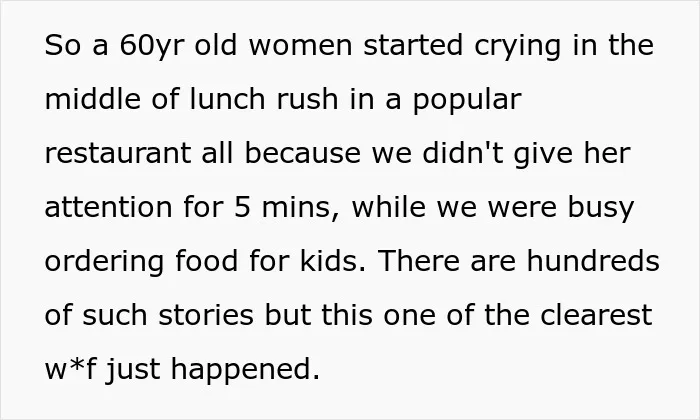This screenshot has width=700, height=420.
Task: Click the word "60yr" in first line
Action: (x=152, y=46)
